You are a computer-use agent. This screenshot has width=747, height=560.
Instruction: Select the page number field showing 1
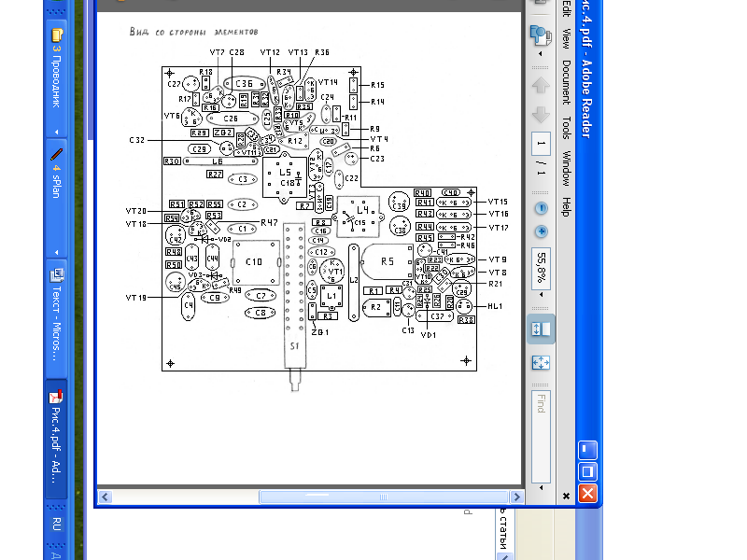coord(541,144)
